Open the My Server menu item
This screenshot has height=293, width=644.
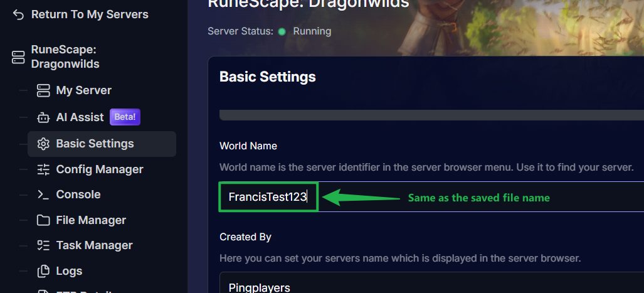click(x=83, y=90)
